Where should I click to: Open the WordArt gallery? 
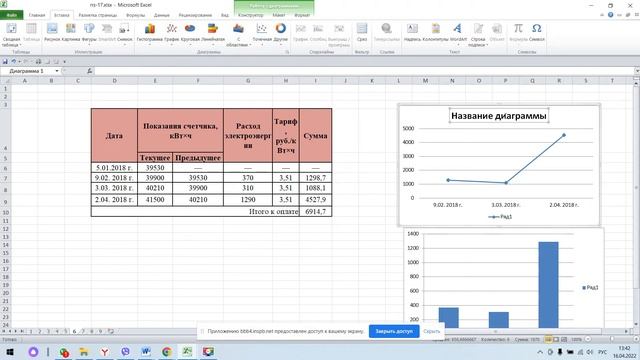pyautogui.click(x=458, y=33)
